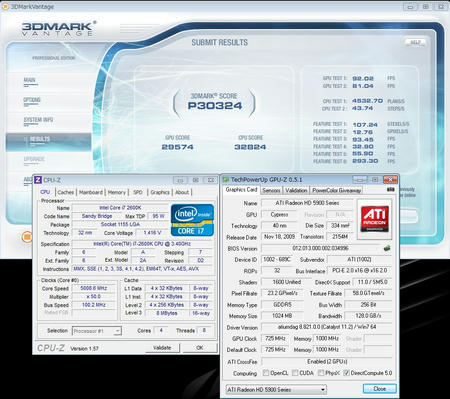This screenshot has width=450, height=399.
Task: Switch to the Sensors tab in GPU-Z
Action: (271, 190)
